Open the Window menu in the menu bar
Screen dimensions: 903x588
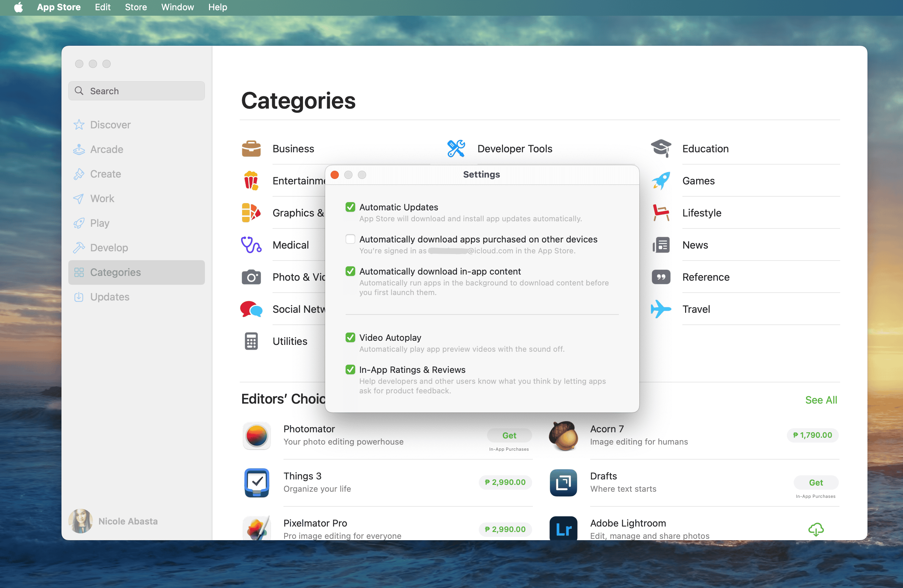(177, 7)
